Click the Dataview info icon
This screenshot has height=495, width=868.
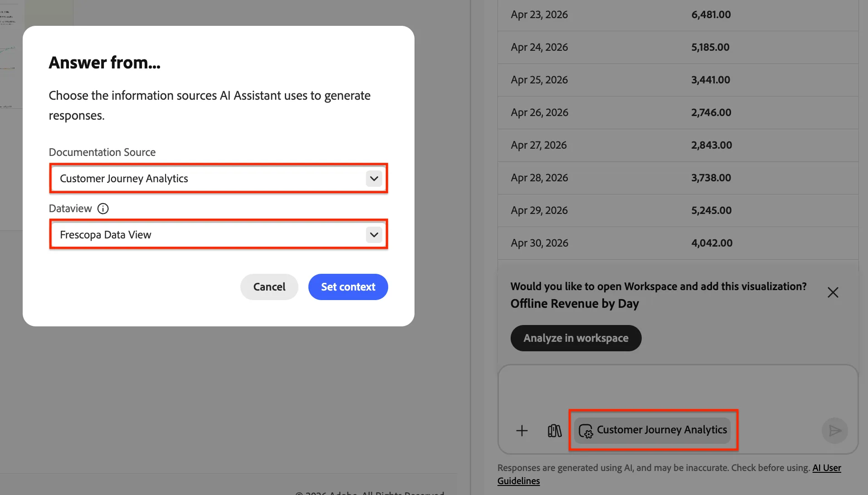(103, 209)
